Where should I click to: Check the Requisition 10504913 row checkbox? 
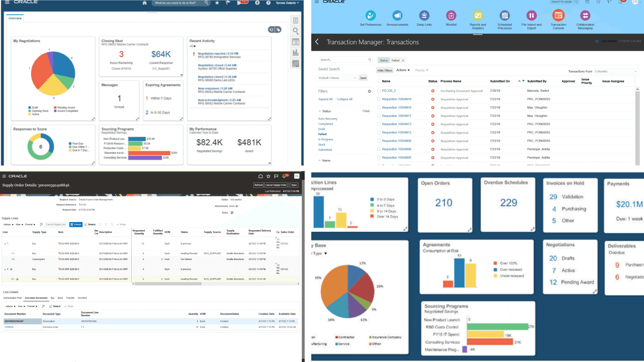click(379, 124)
